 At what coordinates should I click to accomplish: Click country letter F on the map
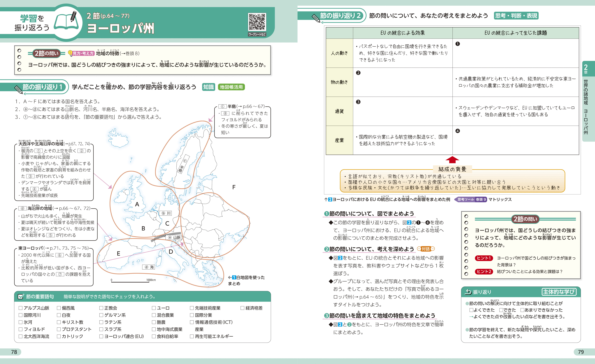(x=234, y=187)
